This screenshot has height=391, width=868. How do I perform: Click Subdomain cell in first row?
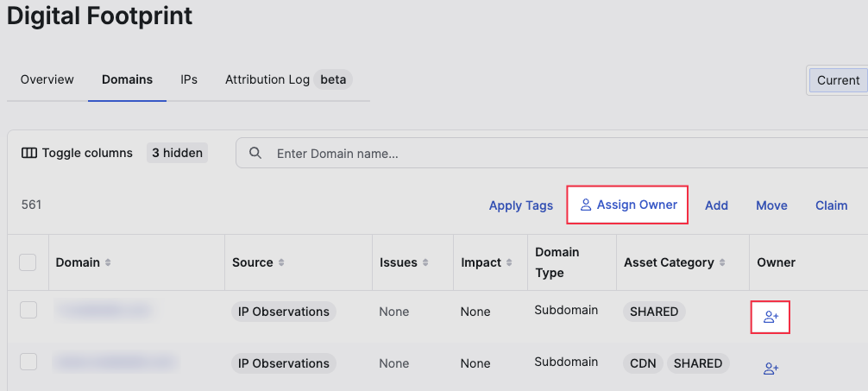click(566, 310)
